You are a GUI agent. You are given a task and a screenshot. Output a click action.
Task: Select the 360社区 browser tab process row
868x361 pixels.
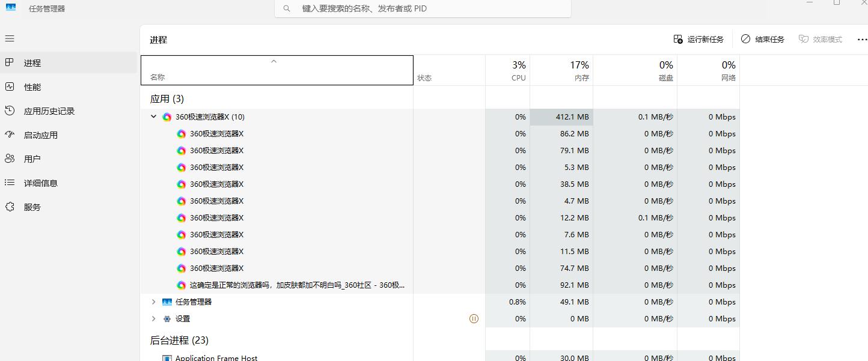pyautogui.click(x=297, y=285)
